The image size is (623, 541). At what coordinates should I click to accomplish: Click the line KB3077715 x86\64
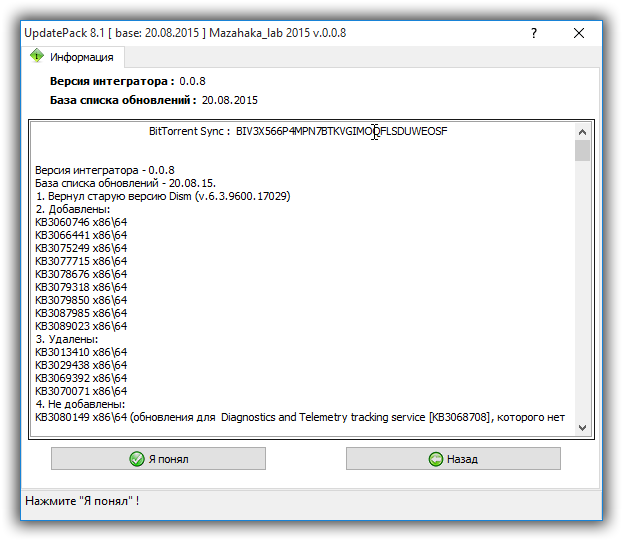coord(81,261)
